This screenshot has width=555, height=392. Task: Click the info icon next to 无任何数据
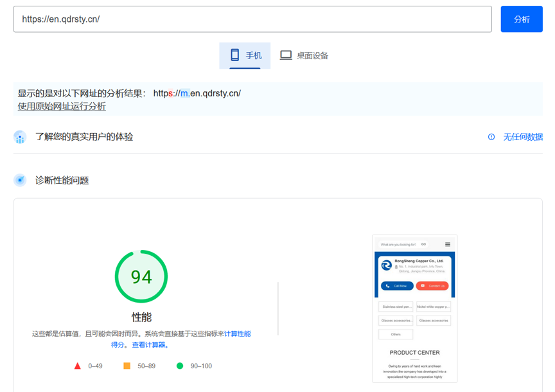[491, 137]
